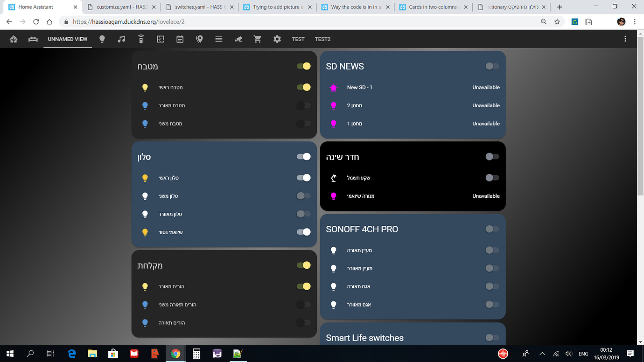Enable the SD NEWS master switch
Viewport: 644px width, 362px height.
point(492,66)
